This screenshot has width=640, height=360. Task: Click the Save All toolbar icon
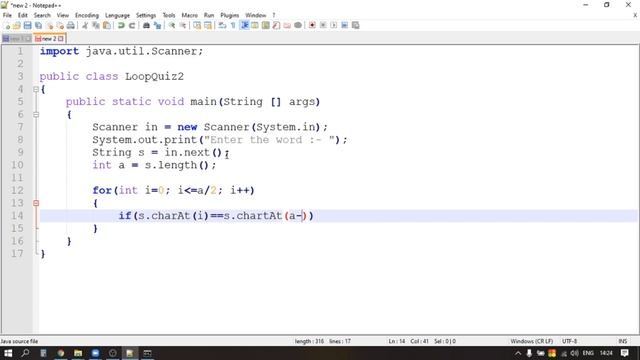[38, 25]
